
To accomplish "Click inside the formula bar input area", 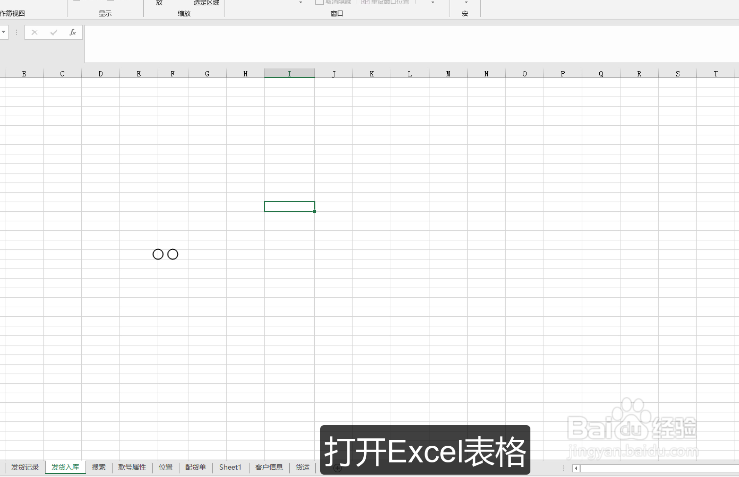I will tap(411, 44).
